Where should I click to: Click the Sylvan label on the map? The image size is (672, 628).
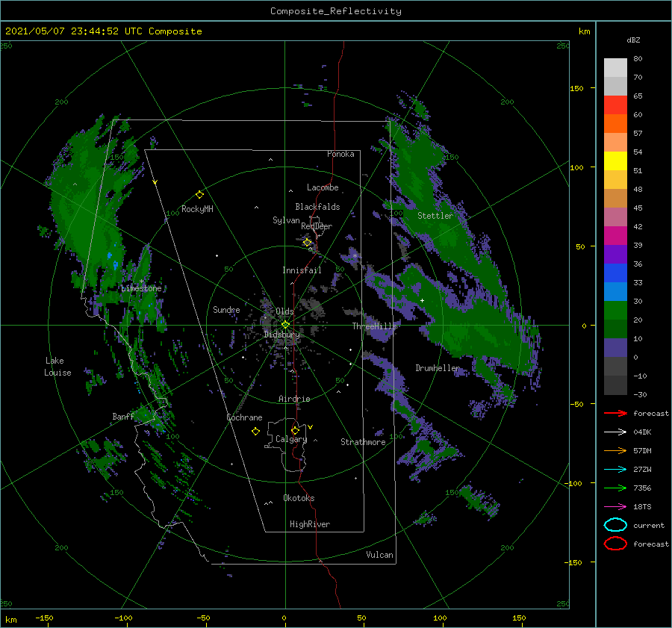286,220
